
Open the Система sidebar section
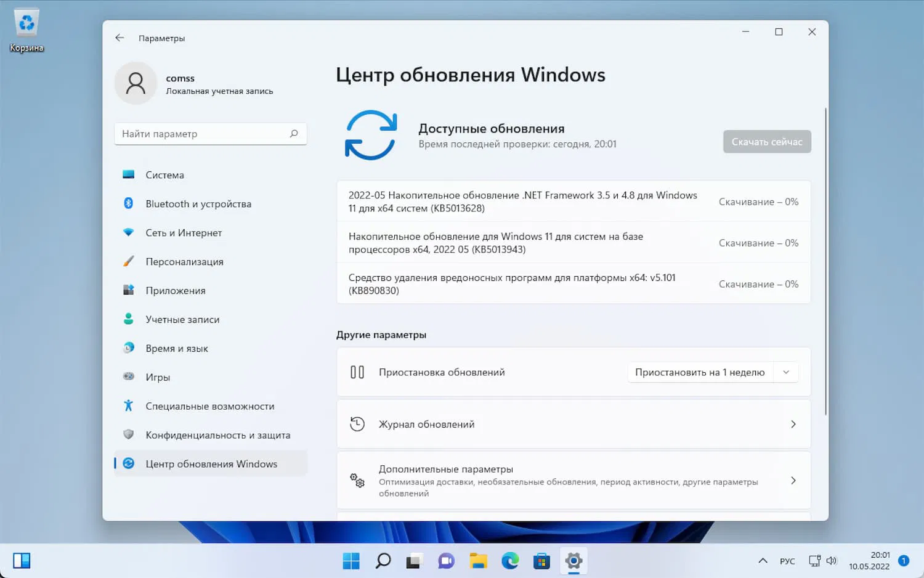coord(164,175)
